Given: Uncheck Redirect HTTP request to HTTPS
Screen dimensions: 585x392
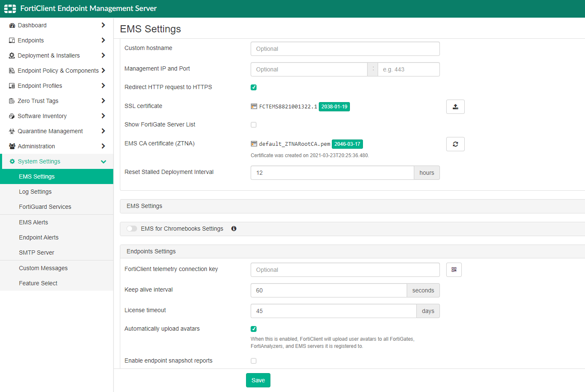Looking at the screenshot, I should (253, 87).
